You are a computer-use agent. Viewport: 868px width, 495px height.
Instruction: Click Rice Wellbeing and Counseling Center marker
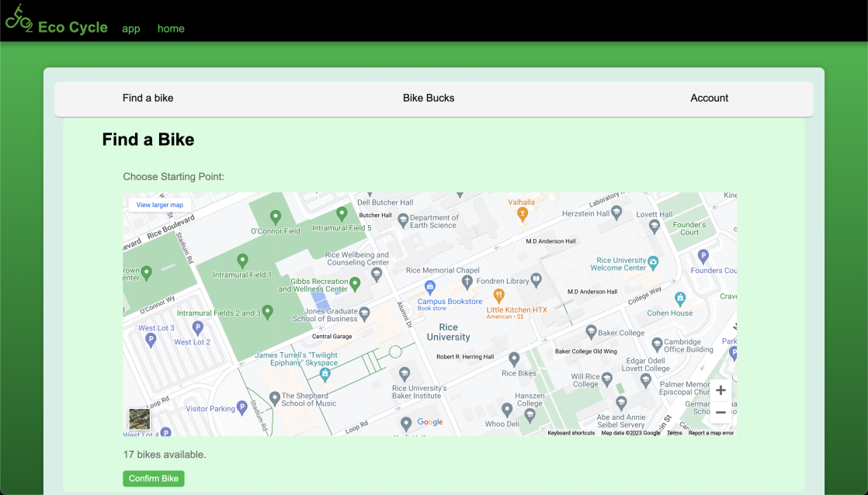pyautogui.click(x=377, y=274)
